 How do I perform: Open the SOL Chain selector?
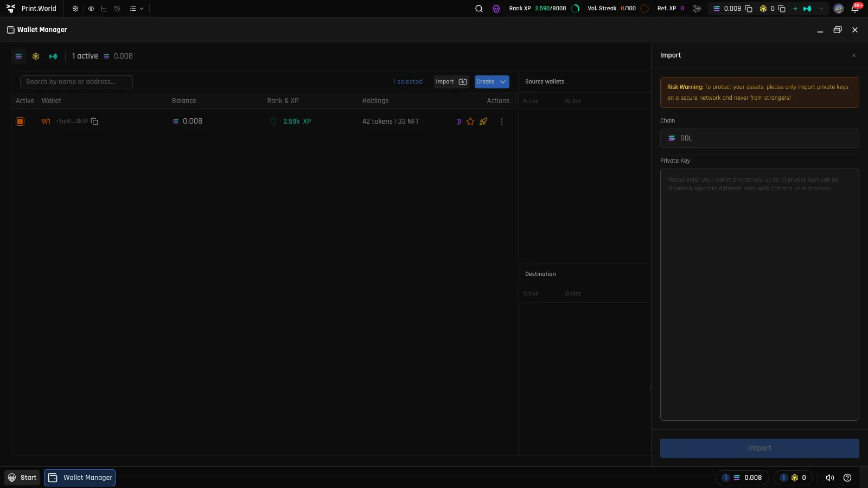click(759, 138)
